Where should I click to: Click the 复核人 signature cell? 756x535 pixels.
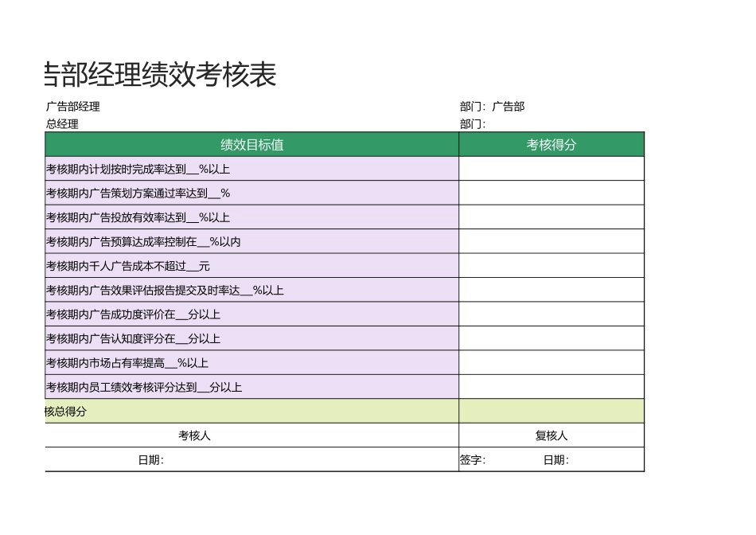[551, 435]
